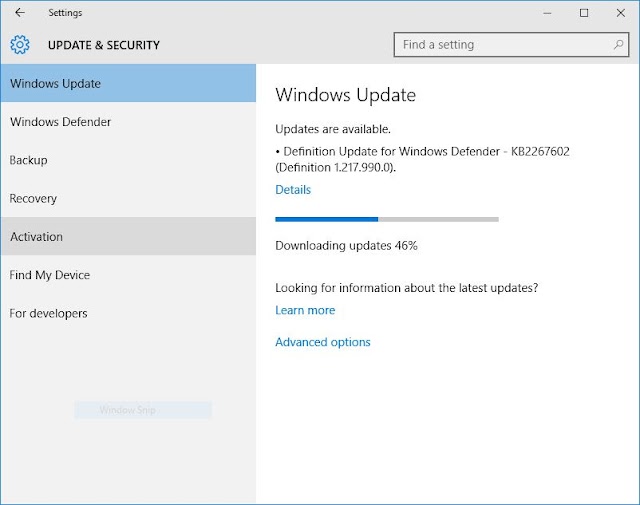Maximize the Settings window

(x=584, y=13)
